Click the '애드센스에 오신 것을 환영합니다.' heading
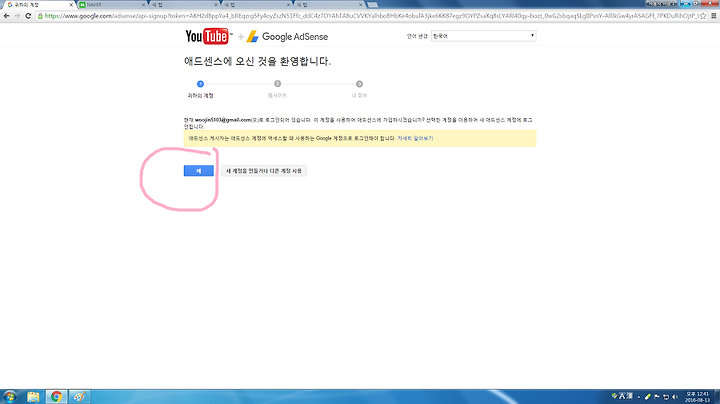The width and height of the screenshot is (720, 404). [x=257, y=61]
